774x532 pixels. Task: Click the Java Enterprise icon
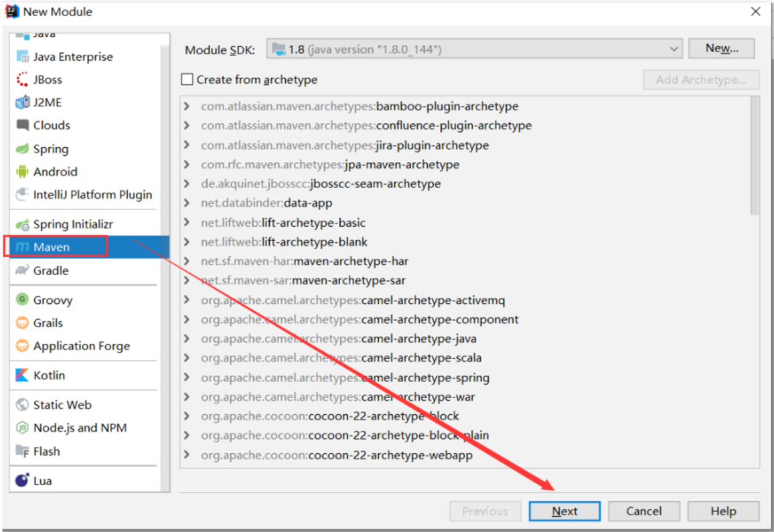tap(22, 57)
